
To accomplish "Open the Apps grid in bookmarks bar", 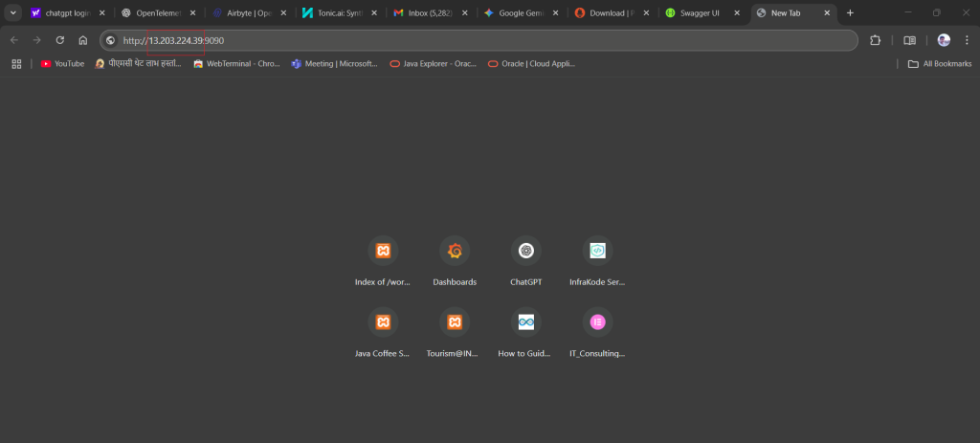I will 16,64.
